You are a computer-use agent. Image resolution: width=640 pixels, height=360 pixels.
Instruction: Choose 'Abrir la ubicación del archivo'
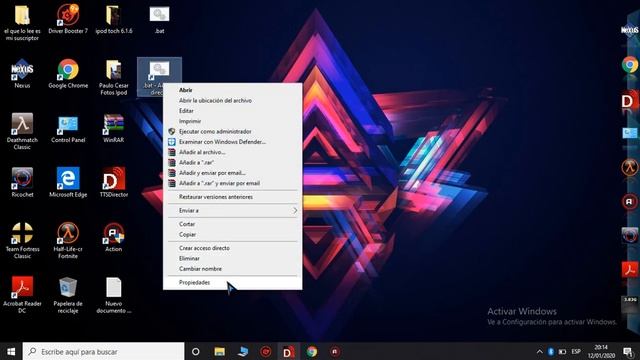click(233, 100)
